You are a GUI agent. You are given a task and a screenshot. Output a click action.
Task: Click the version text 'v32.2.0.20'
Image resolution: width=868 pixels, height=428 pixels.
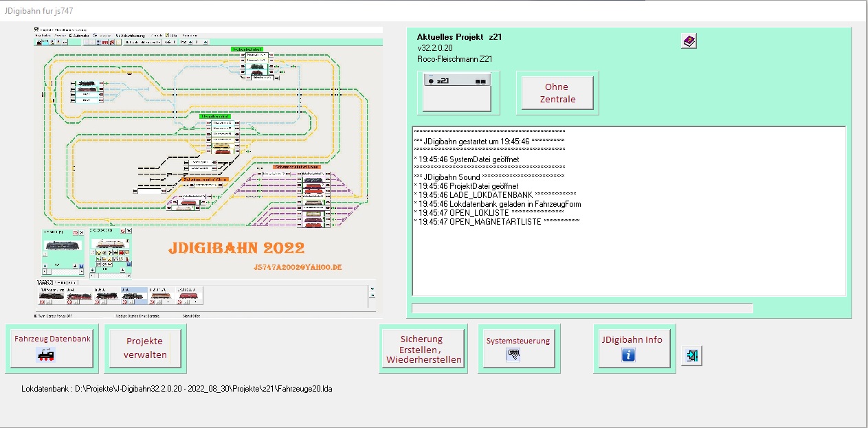pos(434,48)
